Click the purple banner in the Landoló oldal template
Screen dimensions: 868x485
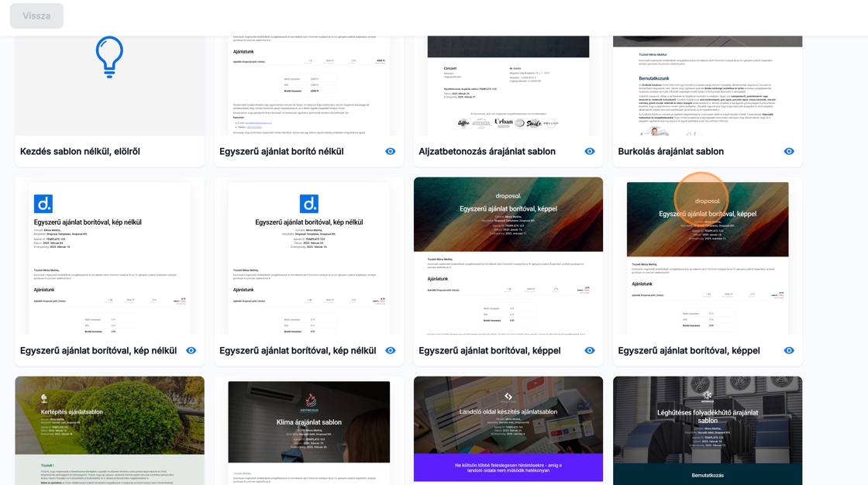tap(508, 468)
